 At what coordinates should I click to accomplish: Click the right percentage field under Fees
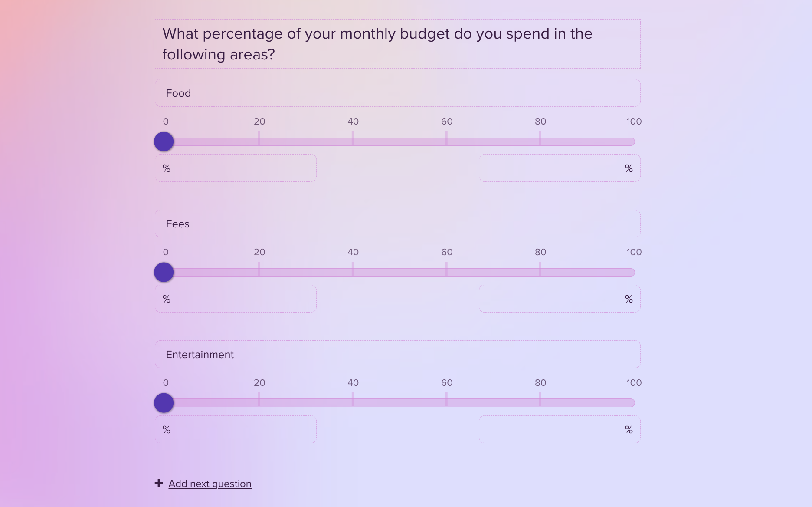pyautogui.click(x=560, y=298)
